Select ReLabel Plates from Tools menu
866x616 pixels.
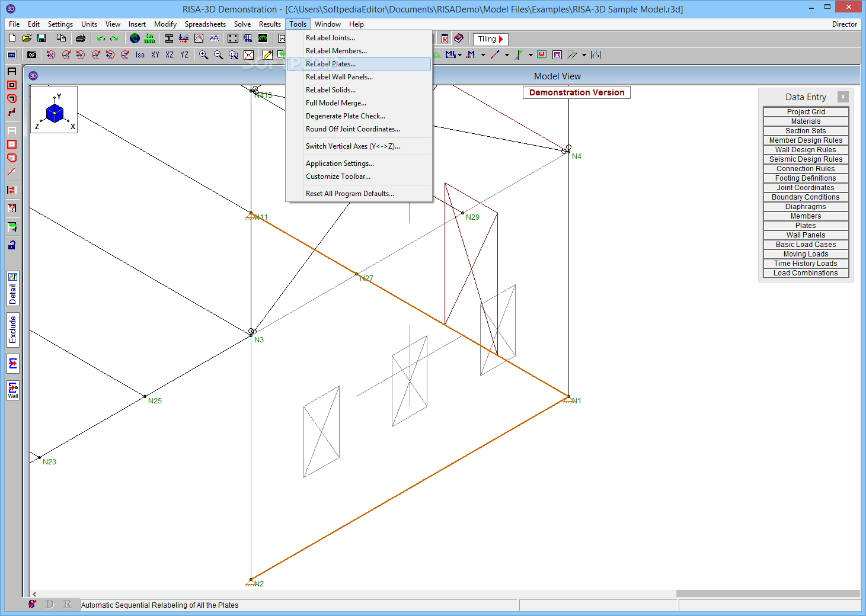click(x=359, y=64)
